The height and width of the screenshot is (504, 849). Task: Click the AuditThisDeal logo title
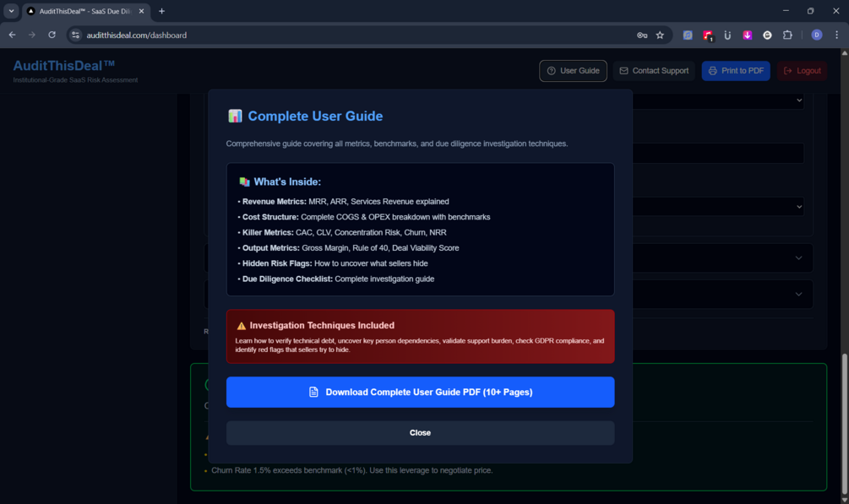(64, 66)
